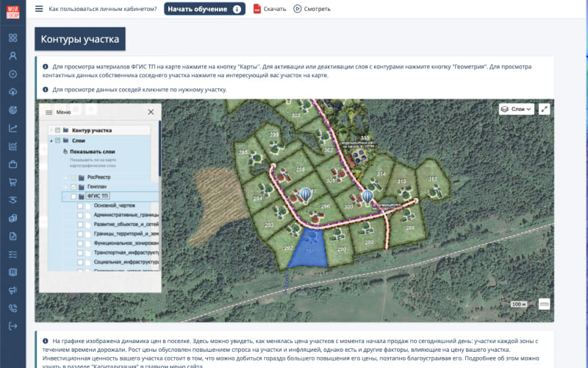588x368 pixels.
Task: Check the ФГИС ТП layer checkbox
Action: tap(73, 197)
